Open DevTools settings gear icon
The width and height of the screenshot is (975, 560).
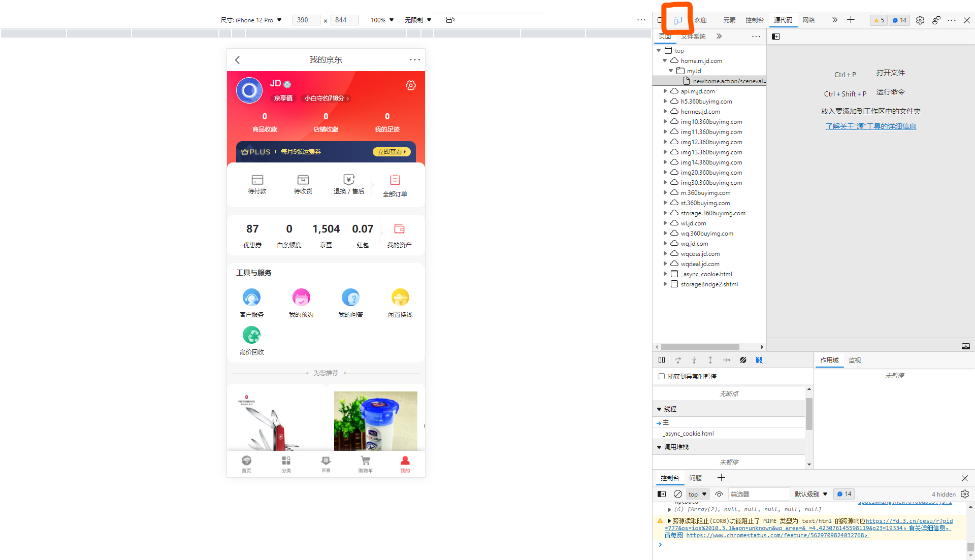click(x=920, y=20)
